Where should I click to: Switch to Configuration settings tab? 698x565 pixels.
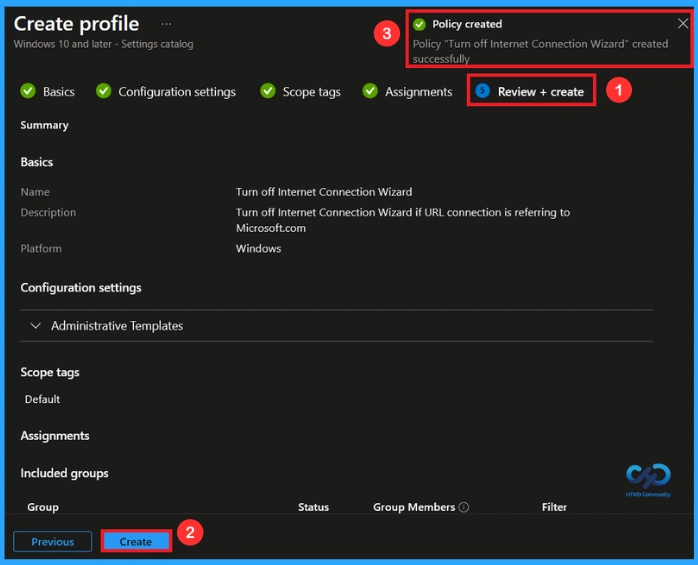pyautogui.click(x=177, y=92)
